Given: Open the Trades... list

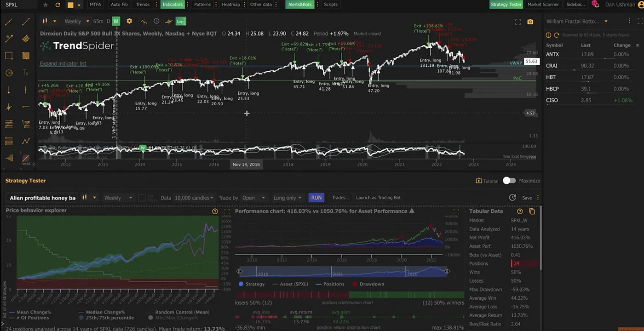Looking at the screenshot, I should pyautogui.click(x=340, y=198).
